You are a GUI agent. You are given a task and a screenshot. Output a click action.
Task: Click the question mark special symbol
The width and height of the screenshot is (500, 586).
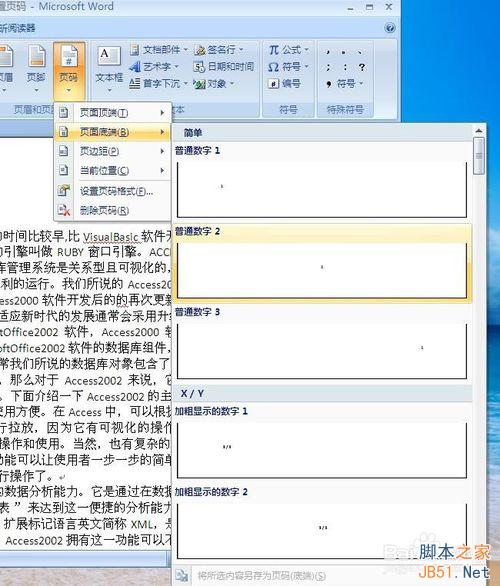click(361, 67)
